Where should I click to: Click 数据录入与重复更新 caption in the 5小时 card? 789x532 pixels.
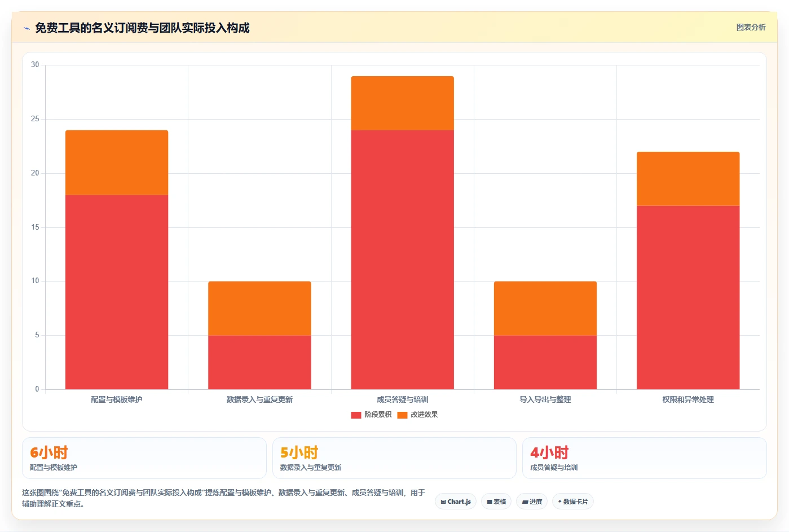(x=311, y=468)
